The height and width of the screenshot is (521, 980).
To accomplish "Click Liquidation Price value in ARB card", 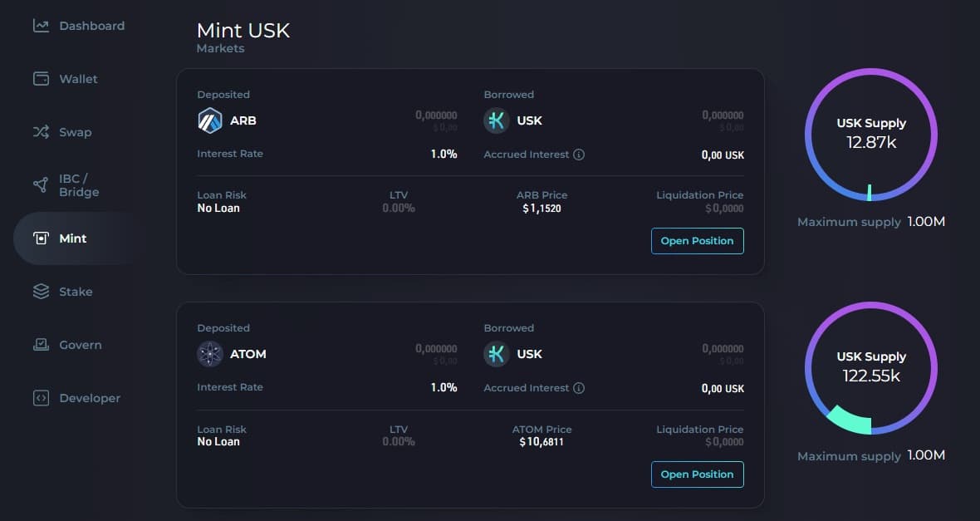I will [x=724, y=209].
